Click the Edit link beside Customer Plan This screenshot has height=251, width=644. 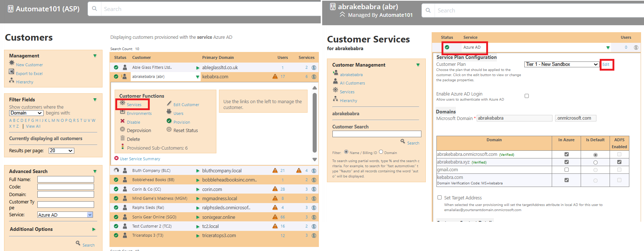(x=606, y=64)
